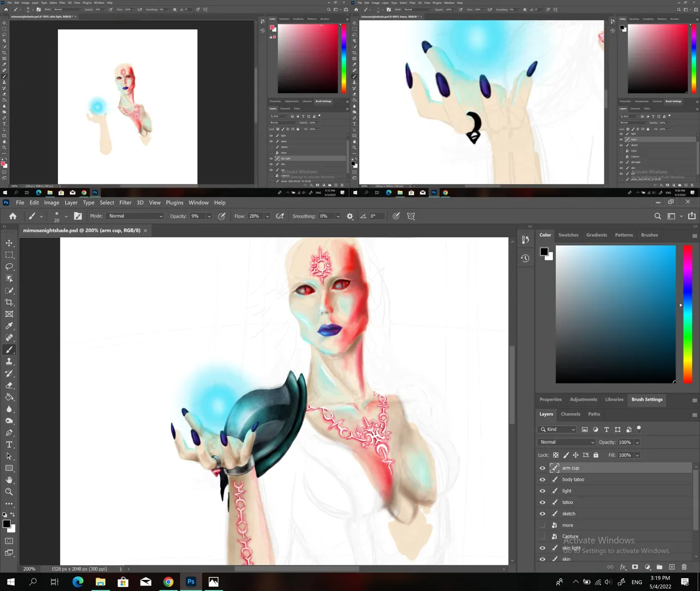Viewport: 700px width, 591px height.
Task: Select the Rectangular Marquee tool
Action: tap(9, 255)
